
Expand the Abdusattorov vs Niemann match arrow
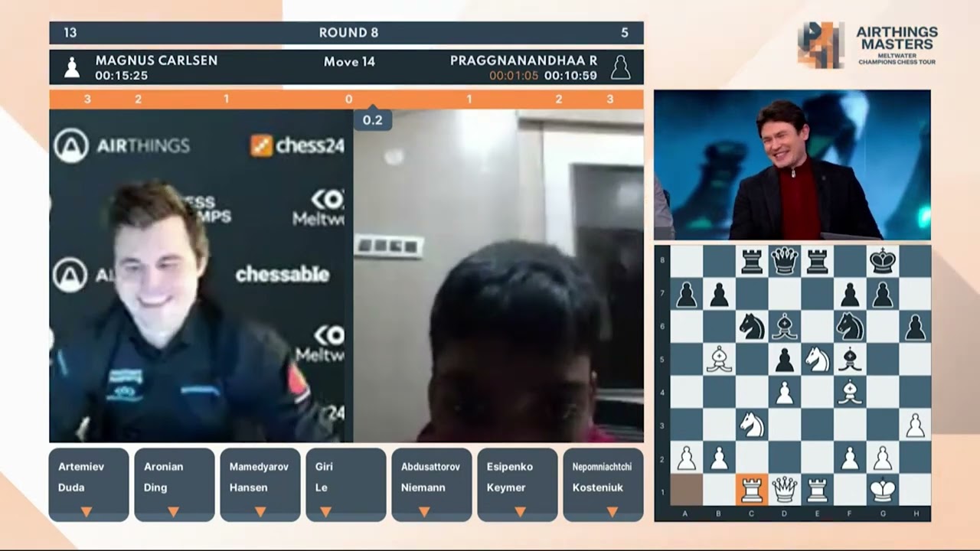click(x=424, y=511)
